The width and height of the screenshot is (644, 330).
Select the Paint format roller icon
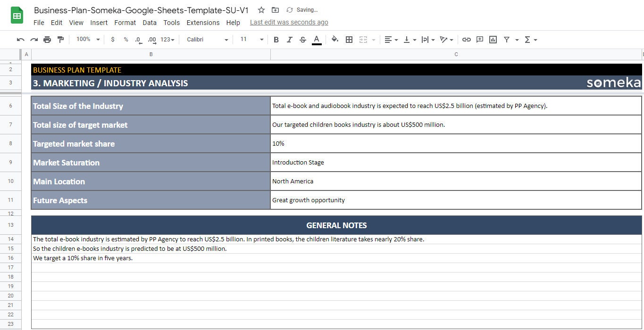(x=60, y=40)
